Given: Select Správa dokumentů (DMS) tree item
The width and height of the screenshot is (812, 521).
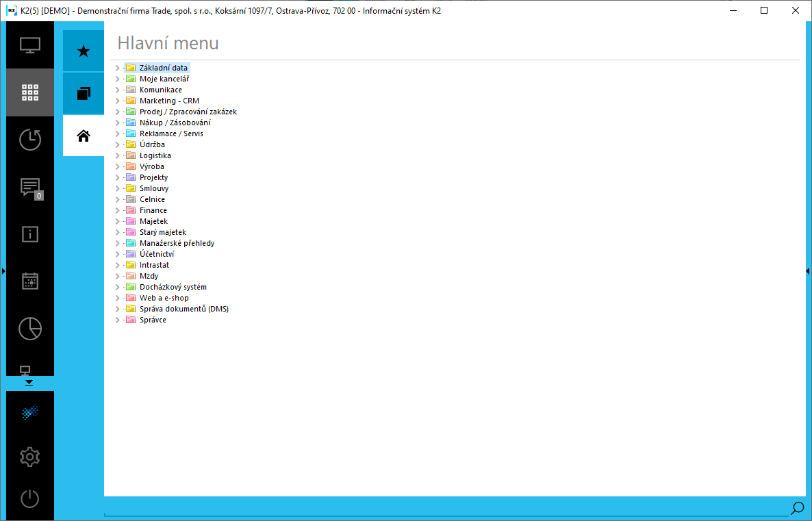Looking at the screenshot, I should (184, 309).
